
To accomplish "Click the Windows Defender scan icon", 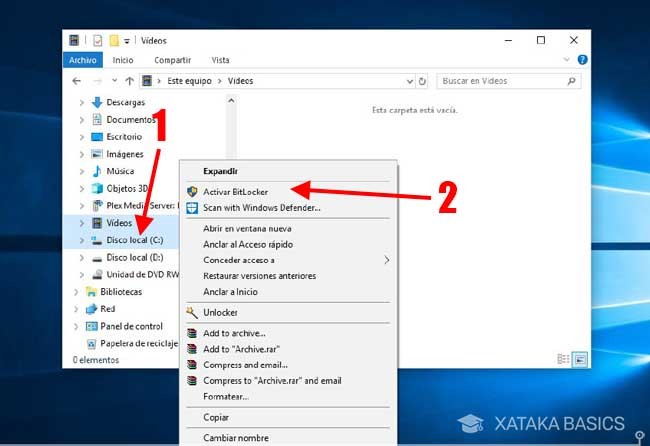I will click(192, 208).
